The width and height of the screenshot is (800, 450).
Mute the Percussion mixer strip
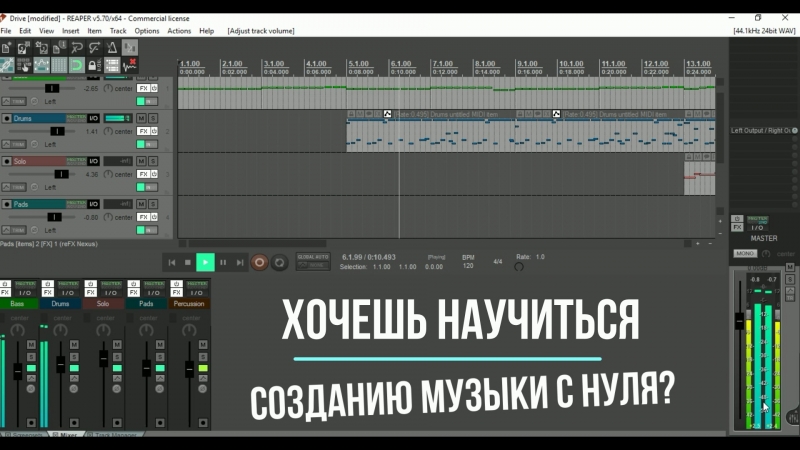[203, 344]
